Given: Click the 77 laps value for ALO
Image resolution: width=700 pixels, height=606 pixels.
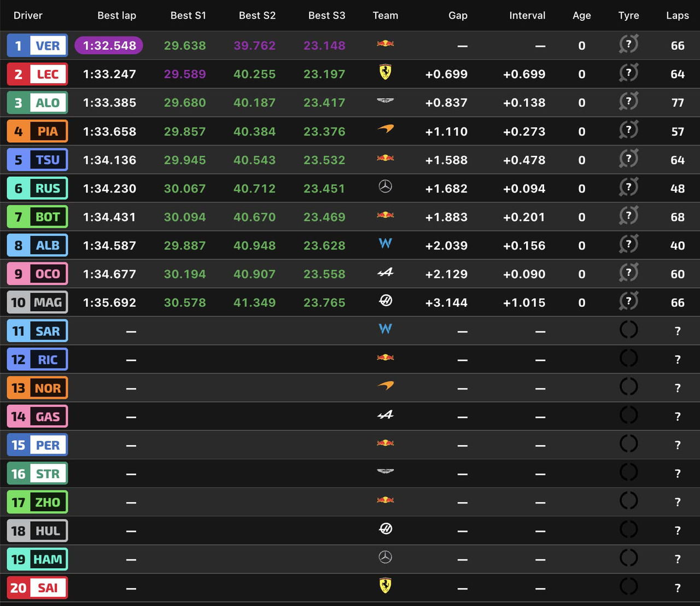Looking at the screenshot, I should point(678,102).
